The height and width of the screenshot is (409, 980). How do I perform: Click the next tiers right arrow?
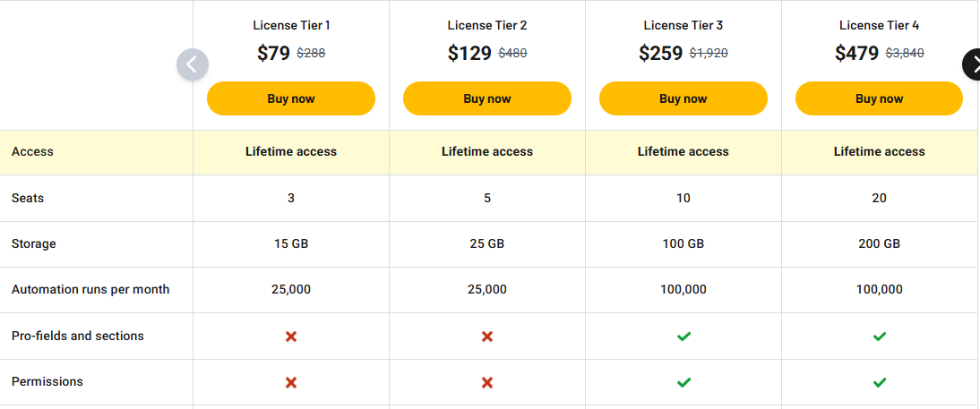tap(972, 64)
